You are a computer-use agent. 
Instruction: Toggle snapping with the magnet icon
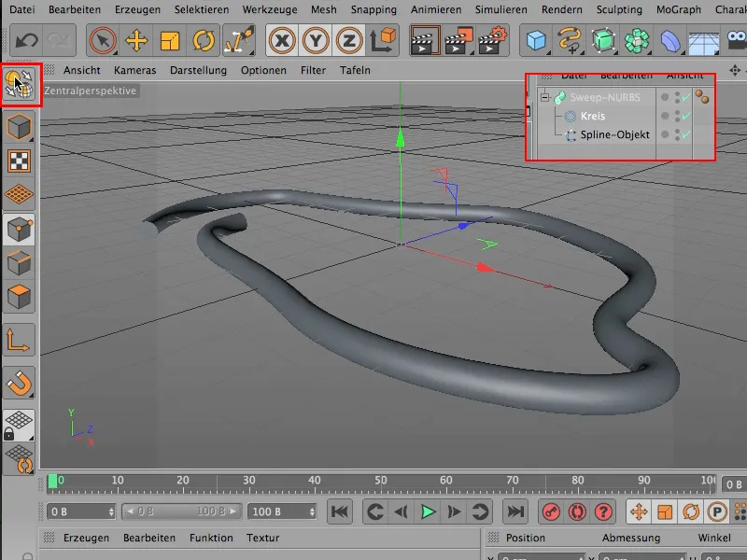coord(19,383)
